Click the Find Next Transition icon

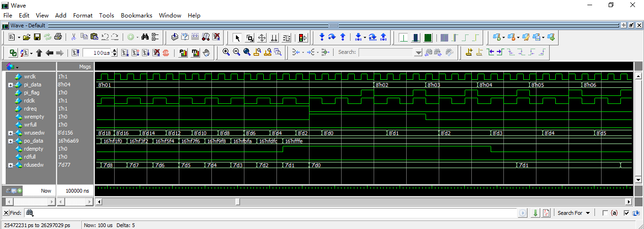click(501, 52)
